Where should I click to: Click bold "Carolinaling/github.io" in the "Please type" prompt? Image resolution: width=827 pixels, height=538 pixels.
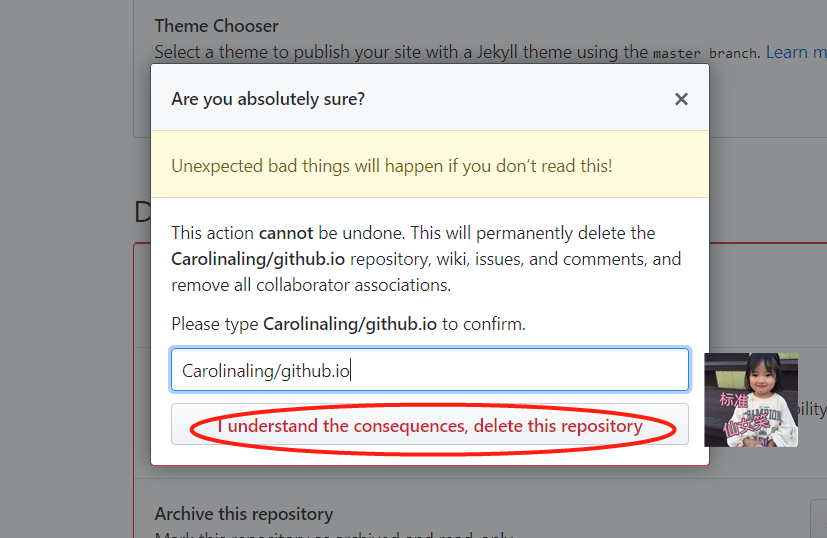pyautogui.click(x=350, y=324)
